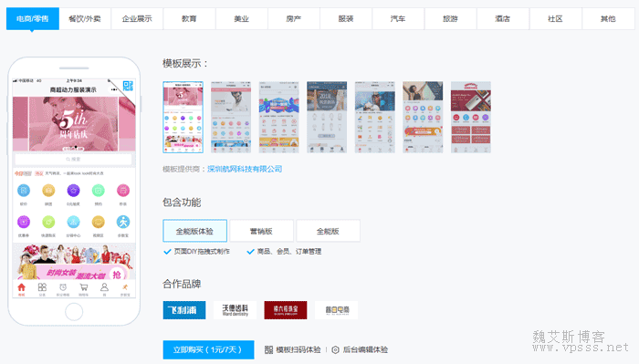Screen dimensions: 639x364
Task: Click the hexagon gear icon beside 后台编辑体验
Action: [x=335, y=349]
